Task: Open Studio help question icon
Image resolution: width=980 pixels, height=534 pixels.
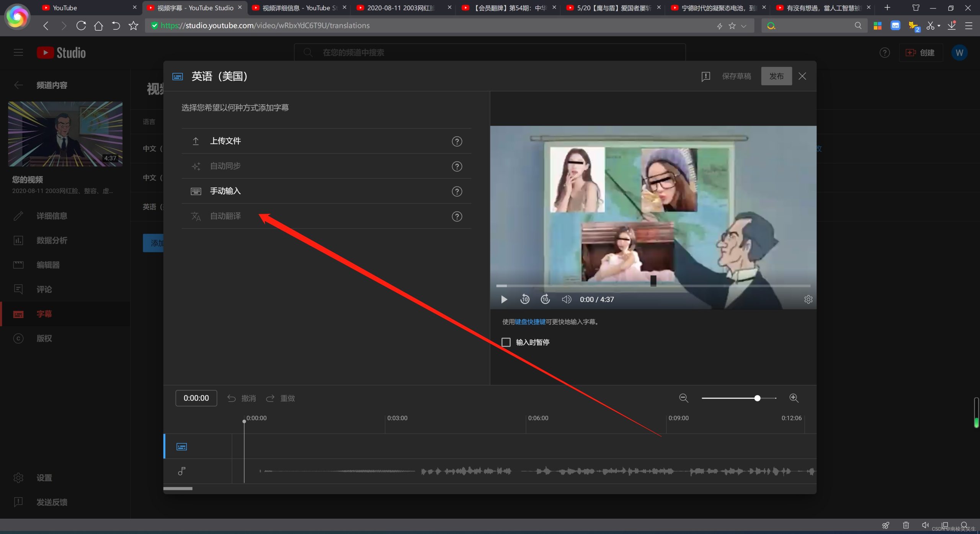Action: coord(884,53)
